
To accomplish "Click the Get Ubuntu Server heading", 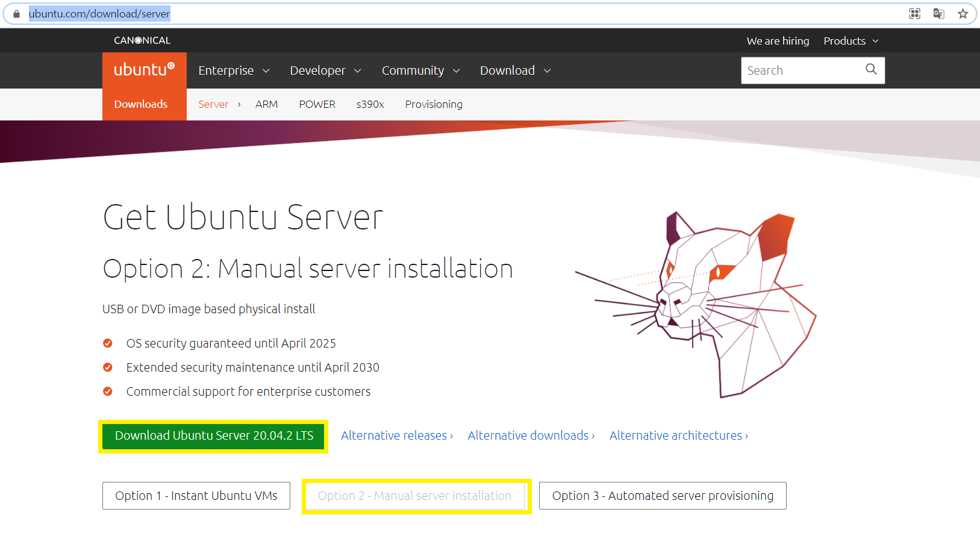I will point(243,217).
